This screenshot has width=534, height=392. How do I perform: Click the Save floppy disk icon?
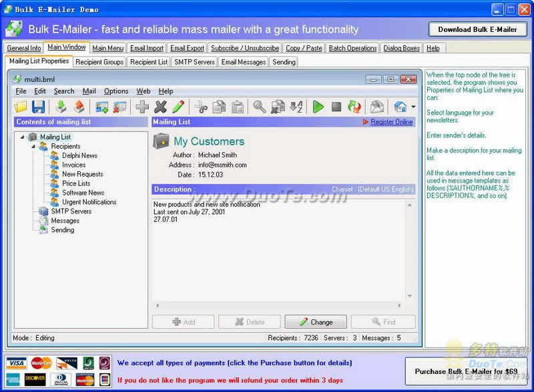click(x=39, y=107)
